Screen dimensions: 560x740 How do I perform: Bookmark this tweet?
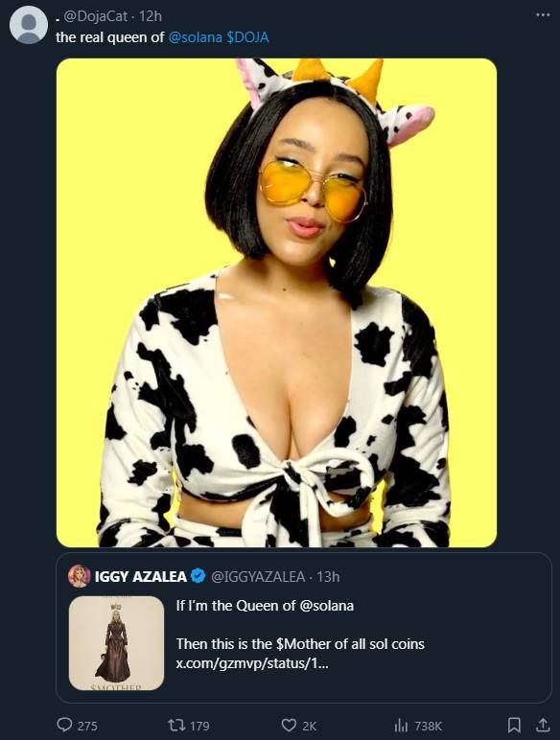[x=514, y=725]
